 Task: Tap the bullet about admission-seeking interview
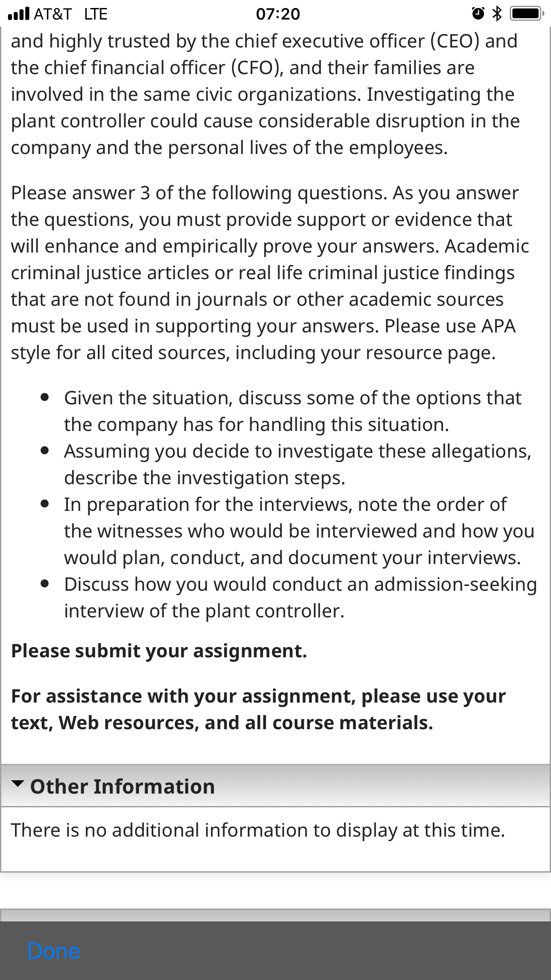(x=300, y=598)
